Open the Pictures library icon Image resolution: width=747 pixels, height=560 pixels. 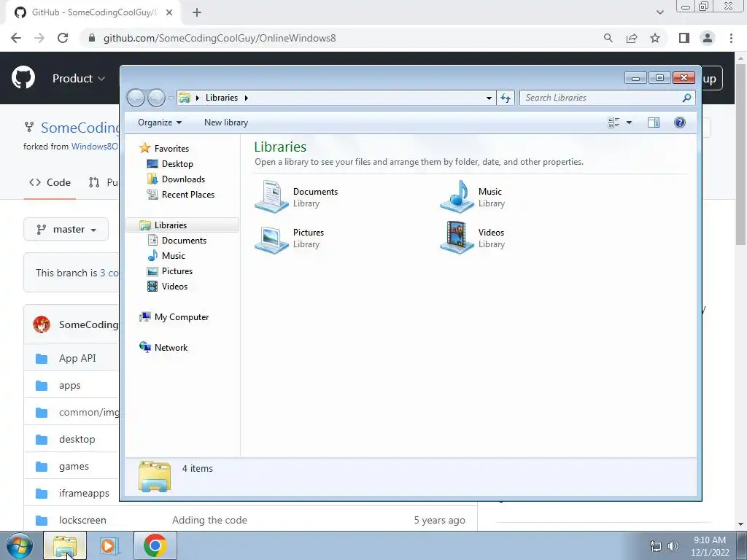pos(271,238)
